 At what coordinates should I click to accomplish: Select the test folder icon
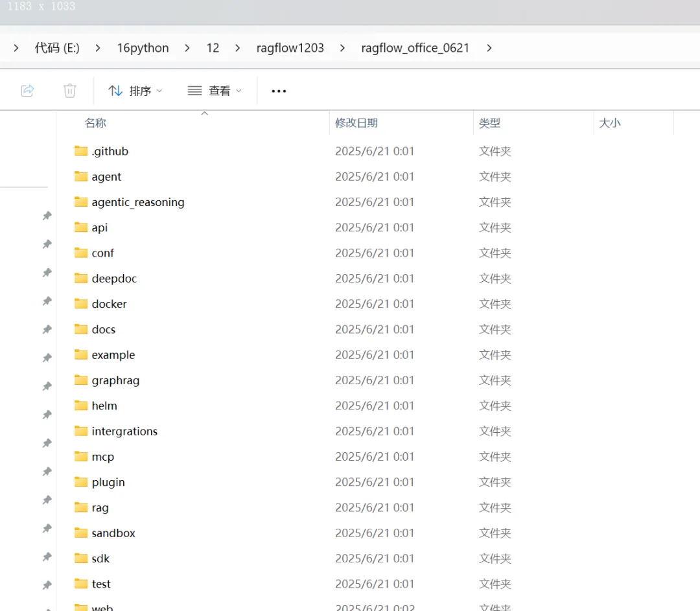tap(81, 583)
